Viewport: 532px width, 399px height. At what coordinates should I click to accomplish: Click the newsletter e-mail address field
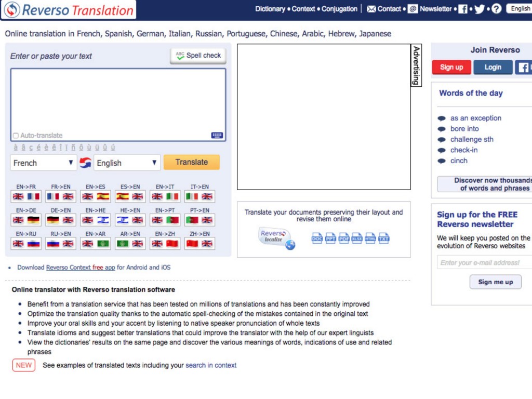483,262
